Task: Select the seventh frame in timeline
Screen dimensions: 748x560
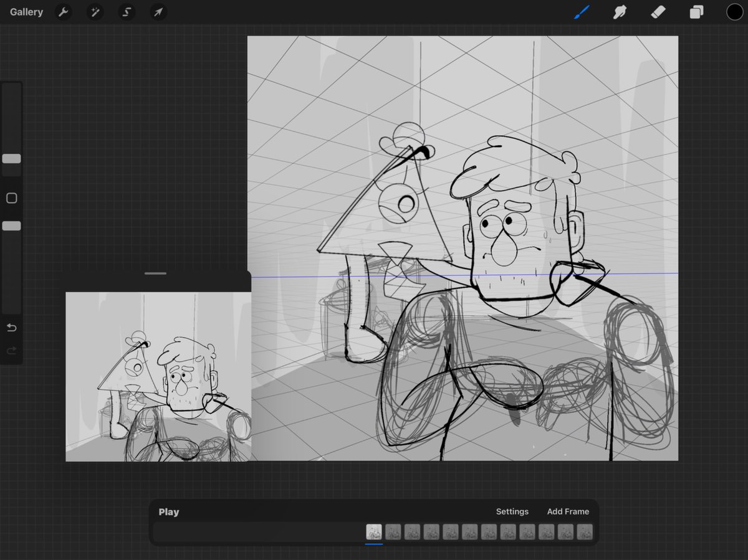Action: (x=489, y=532)
